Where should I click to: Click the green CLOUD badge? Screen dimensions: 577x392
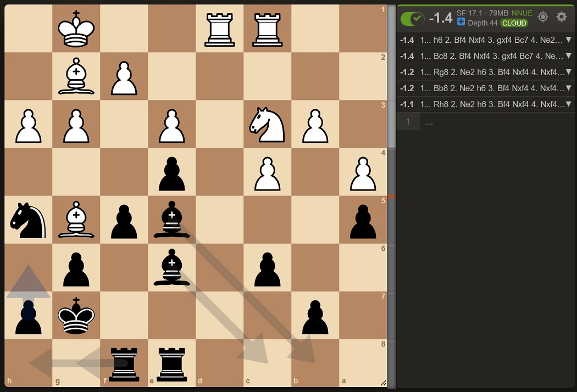[514, 23]
